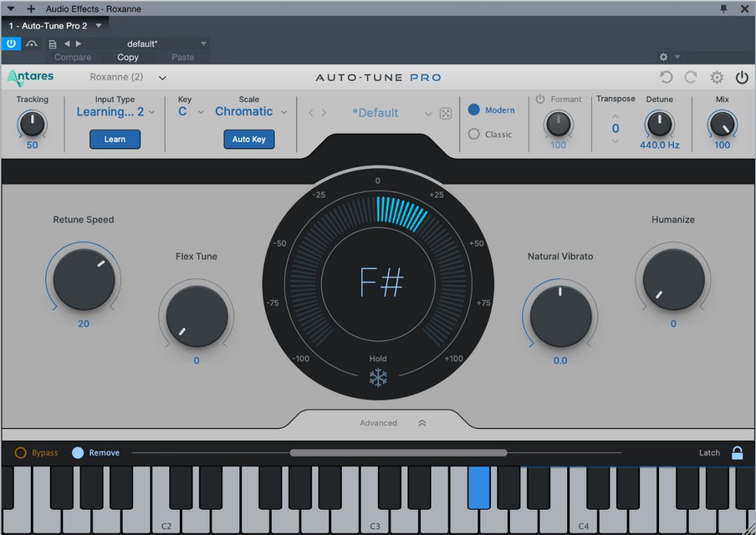756x535 pixels.
Task: Click the Mix knob
Action: tap(722, 124)
